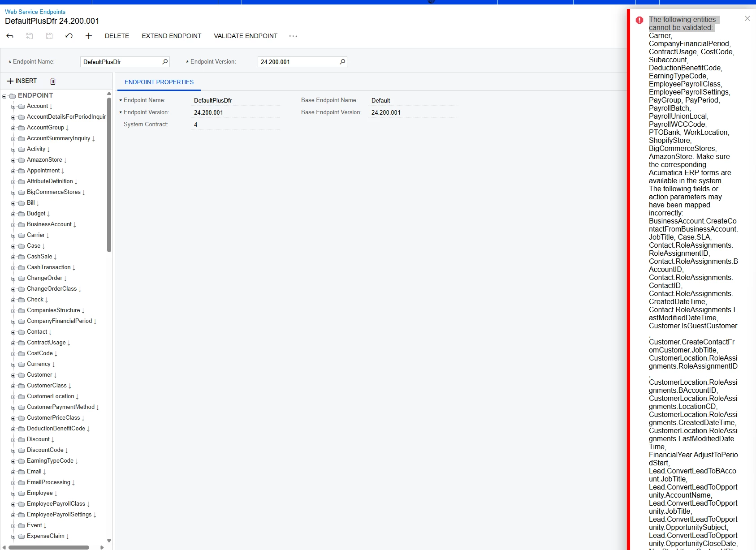Add a new record with the plus icon
Viewport: 756px width, 550px height.
(x=88, y=36)
